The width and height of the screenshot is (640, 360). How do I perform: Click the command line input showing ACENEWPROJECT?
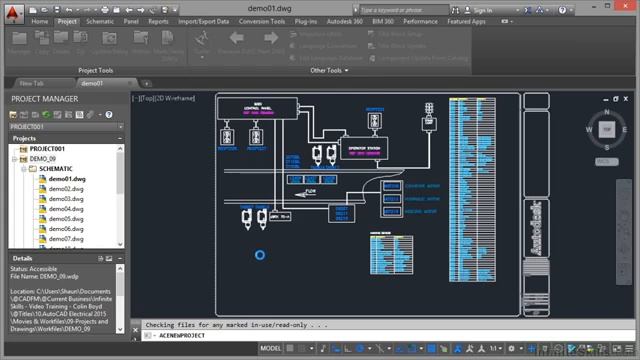pos(388,336)
